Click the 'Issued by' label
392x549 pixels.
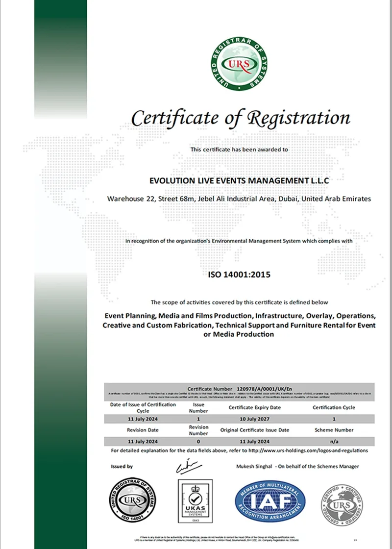[122, 467]
